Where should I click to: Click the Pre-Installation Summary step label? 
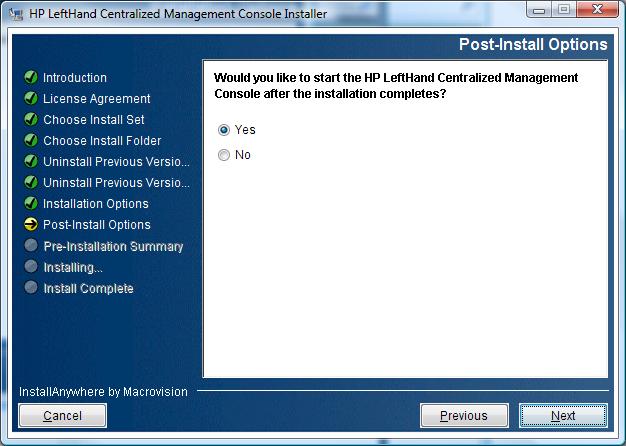pos(113,246)
